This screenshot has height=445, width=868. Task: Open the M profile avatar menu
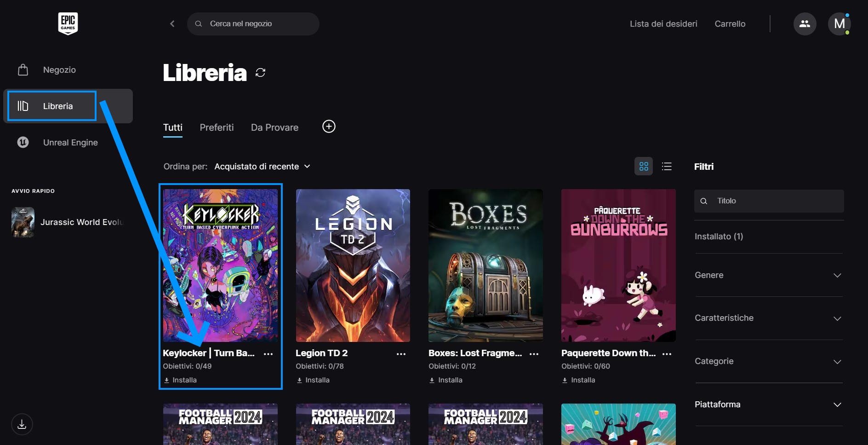(x=839, y=23)
